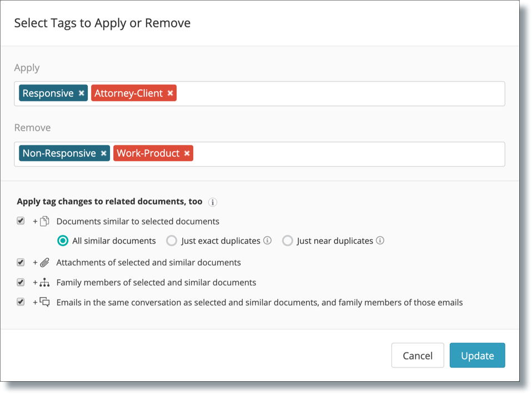Choose Just exact duplicates radio option
Viewport: 532px width, 394px height.
pyautogui.click(x=172, y=241)
